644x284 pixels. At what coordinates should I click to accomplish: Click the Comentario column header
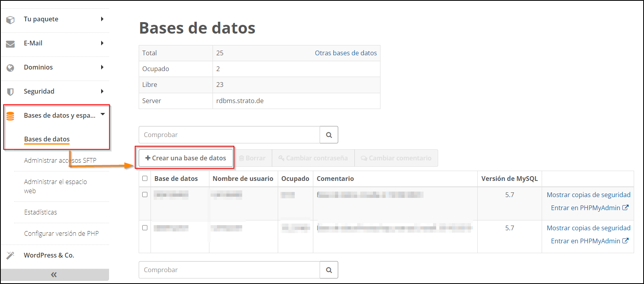tap(335, 179)
